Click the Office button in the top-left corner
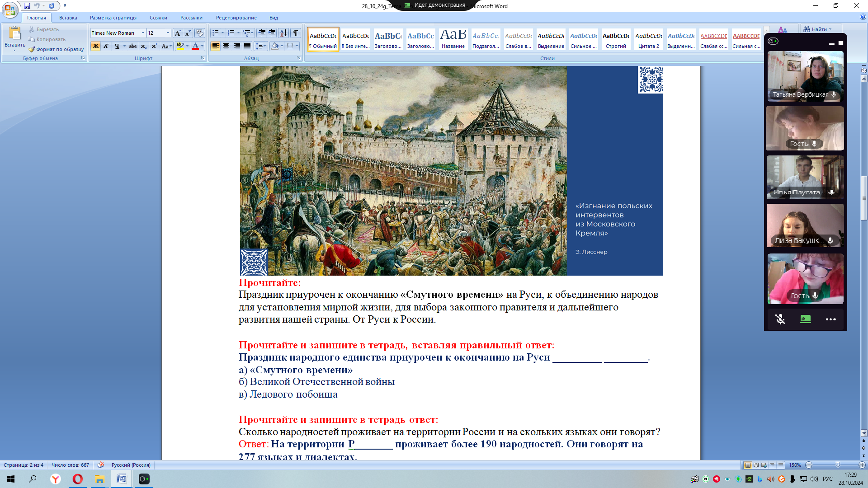Screen dimensions: 868x488 tap(9, 9)
